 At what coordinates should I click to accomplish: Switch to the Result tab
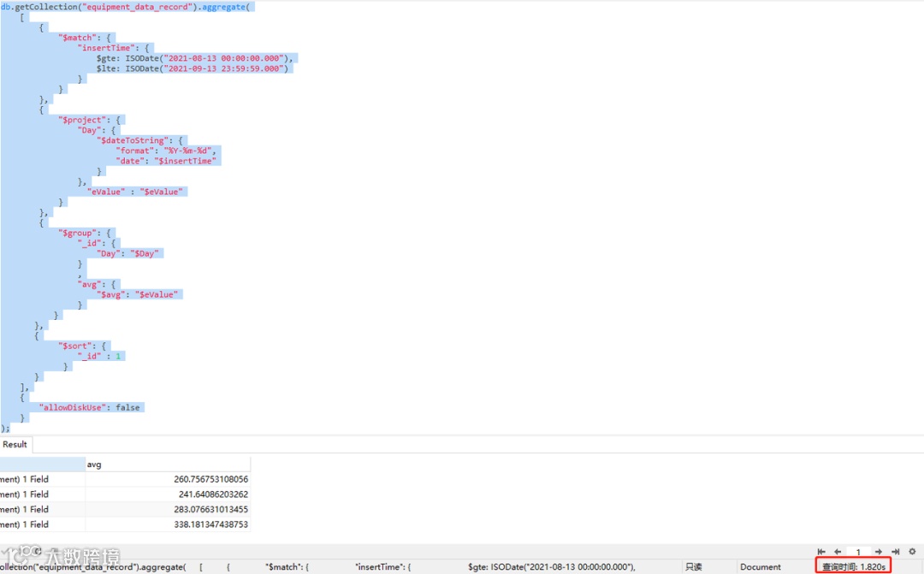tap(15, 444)
